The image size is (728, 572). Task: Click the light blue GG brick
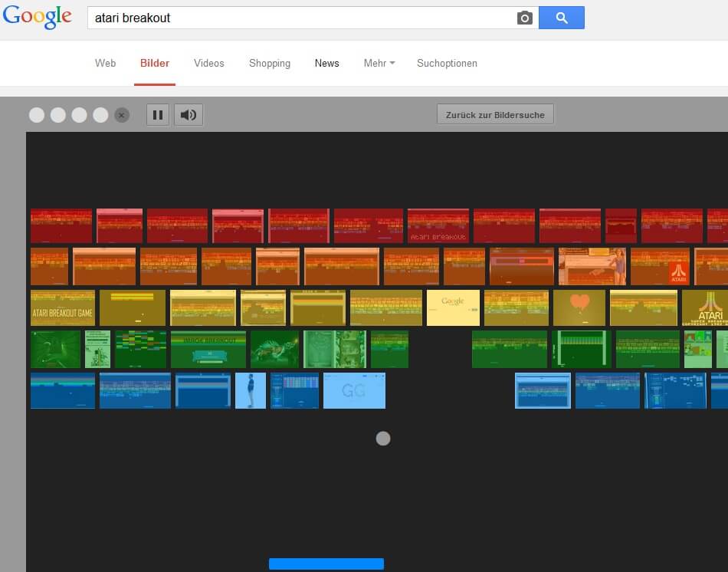tap(354, 391)
